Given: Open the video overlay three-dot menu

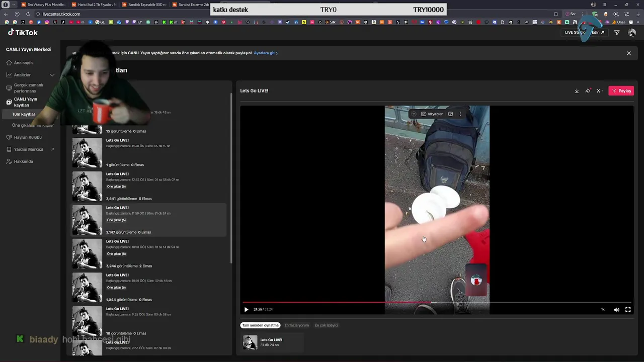Looking at the screenshot, I should pyautogui.click(x=460, y=114).
